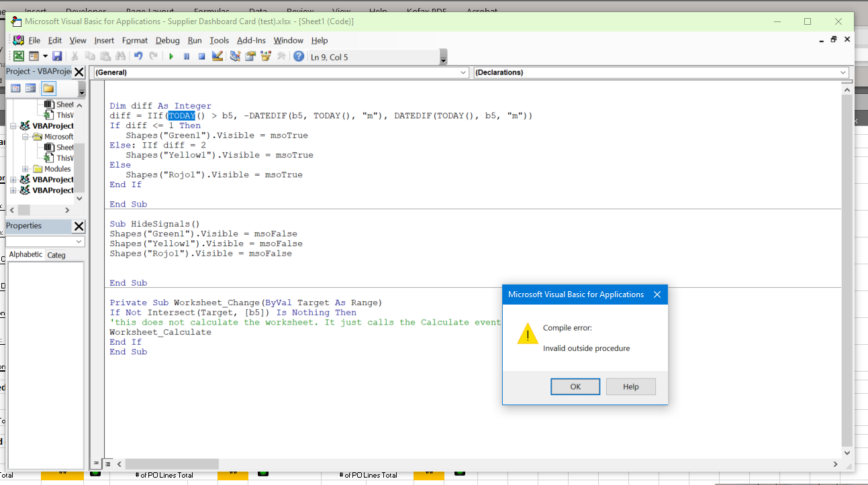Screen dimensions: 868x485
Task: Open the Tools menu
Action: (220, 40)
